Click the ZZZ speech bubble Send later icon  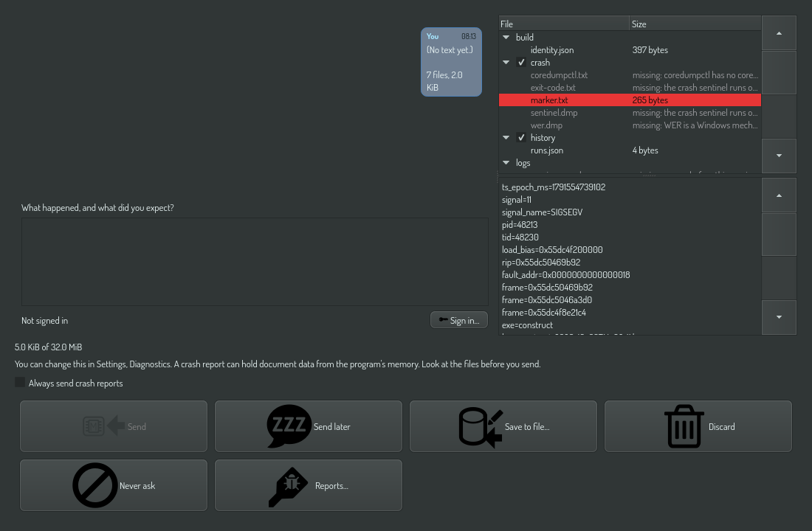[289, 426]
